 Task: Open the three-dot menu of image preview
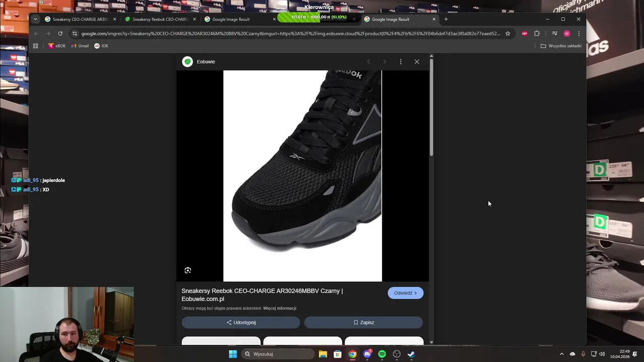tap(400, 61)
